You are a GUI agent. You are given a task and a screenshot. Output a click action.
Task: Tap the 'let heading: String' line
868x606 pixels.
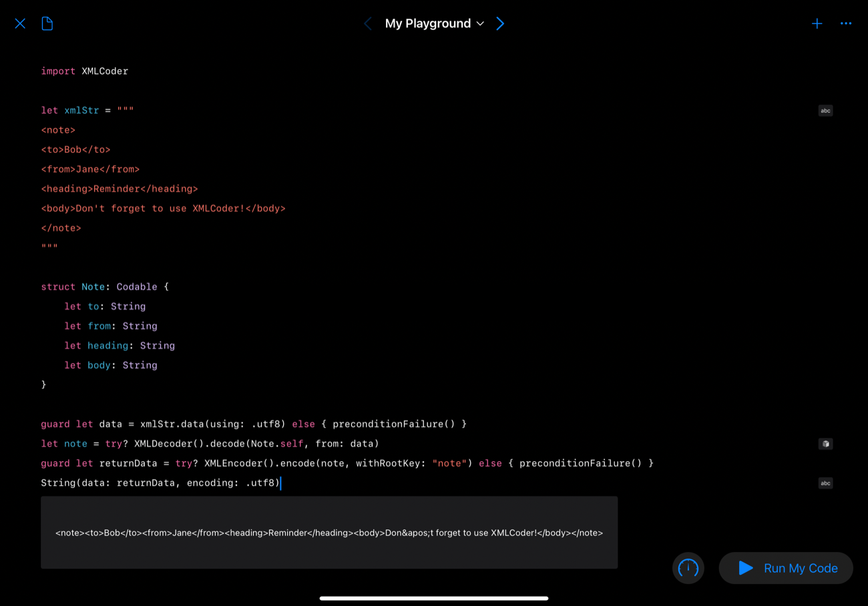(120, 346)
